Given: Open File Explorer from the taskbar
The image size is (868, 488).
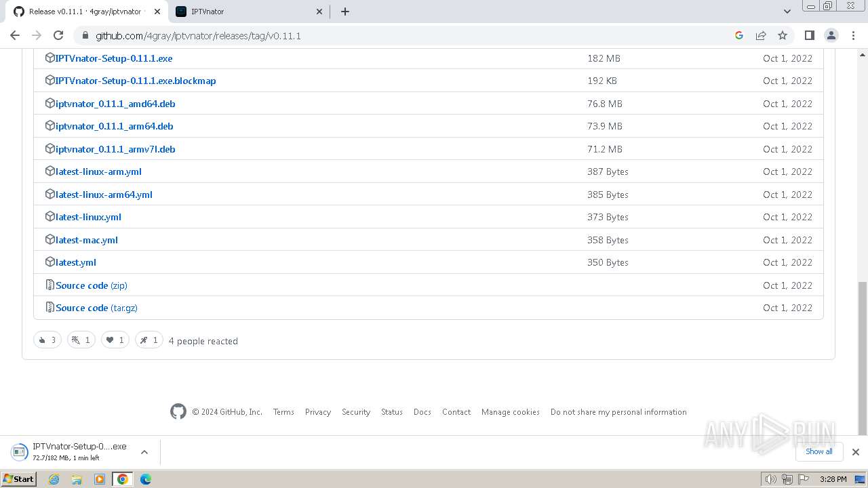Looking at the screenshot, I should pyautogui.click(x=77, y=479).
